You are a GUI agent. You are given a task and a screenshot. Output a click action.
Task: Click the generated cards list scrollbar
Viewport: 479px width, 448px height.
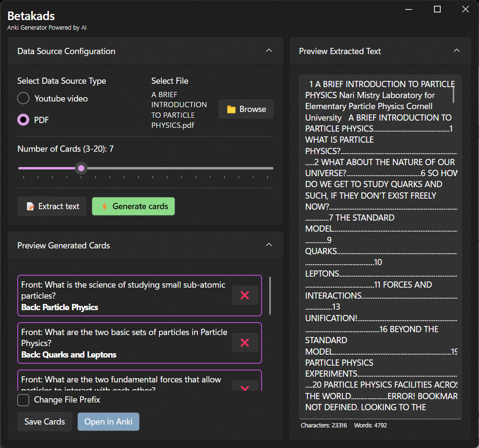270,296
